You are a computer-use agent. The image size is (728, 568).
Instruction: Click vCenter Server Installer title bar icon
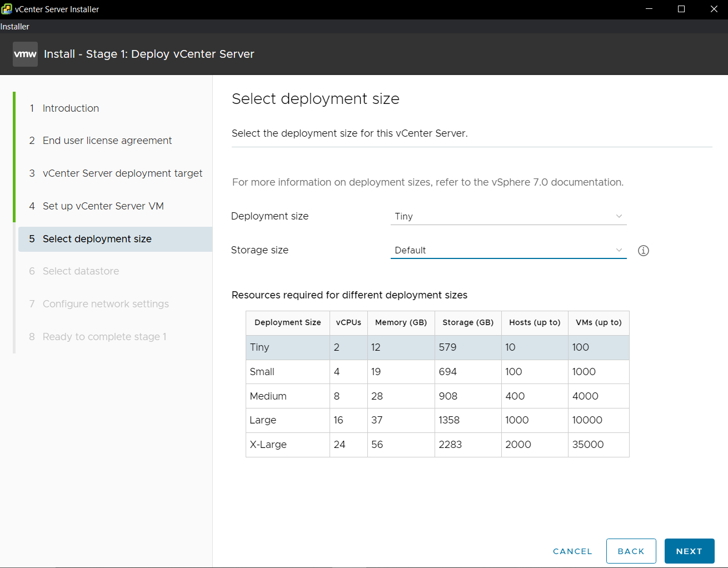click(6, 9)
